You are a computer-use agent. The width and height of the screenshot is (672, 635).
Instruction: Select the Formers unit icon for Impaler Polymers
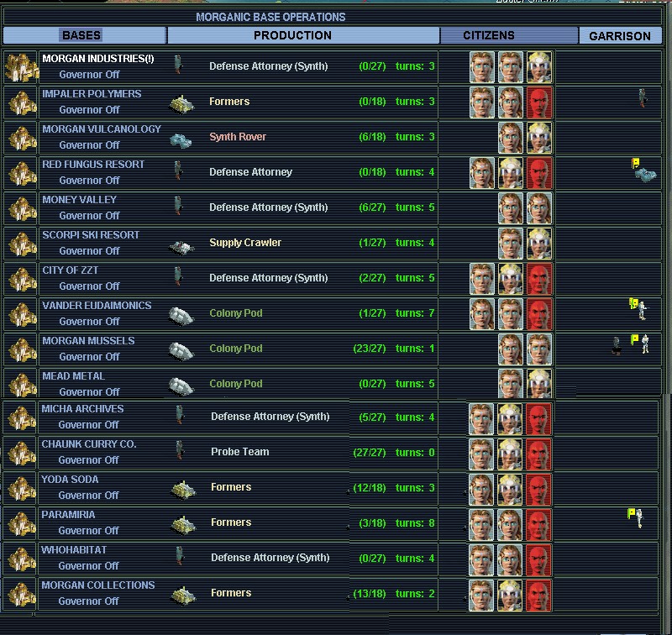click(182, 102)
